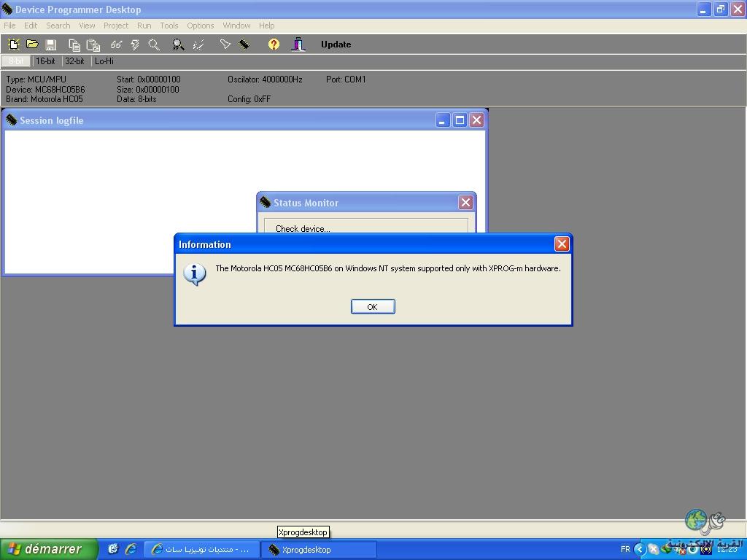747x560 pixels.
Task: Click the 'Type: MCU/MPU' info text
Action: point(36,79)
